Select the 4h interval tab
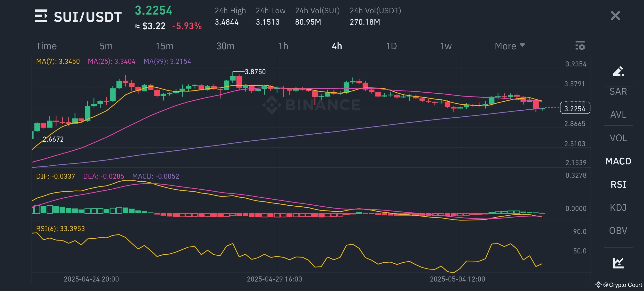Image resolution: width=644 pixels, height=291 pixels. (x=337, y=46)
